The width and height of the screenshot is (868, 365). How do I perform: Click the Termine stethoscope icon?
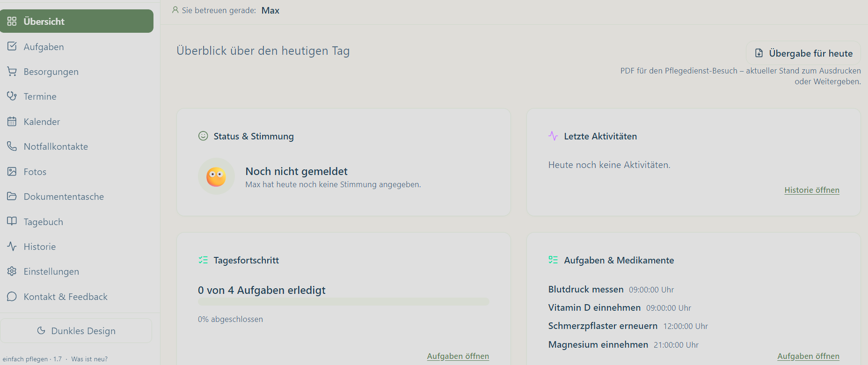pos(12,96)
